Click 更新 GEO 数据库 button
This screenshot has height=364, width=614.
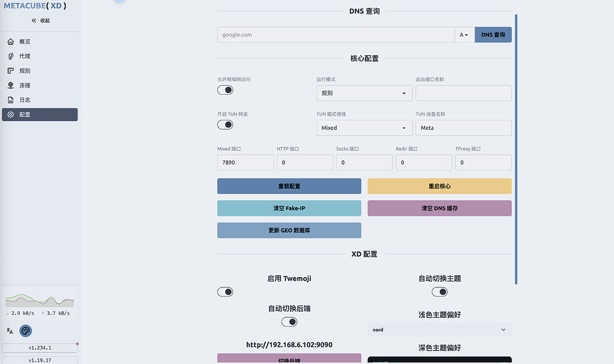coord(289,230)
